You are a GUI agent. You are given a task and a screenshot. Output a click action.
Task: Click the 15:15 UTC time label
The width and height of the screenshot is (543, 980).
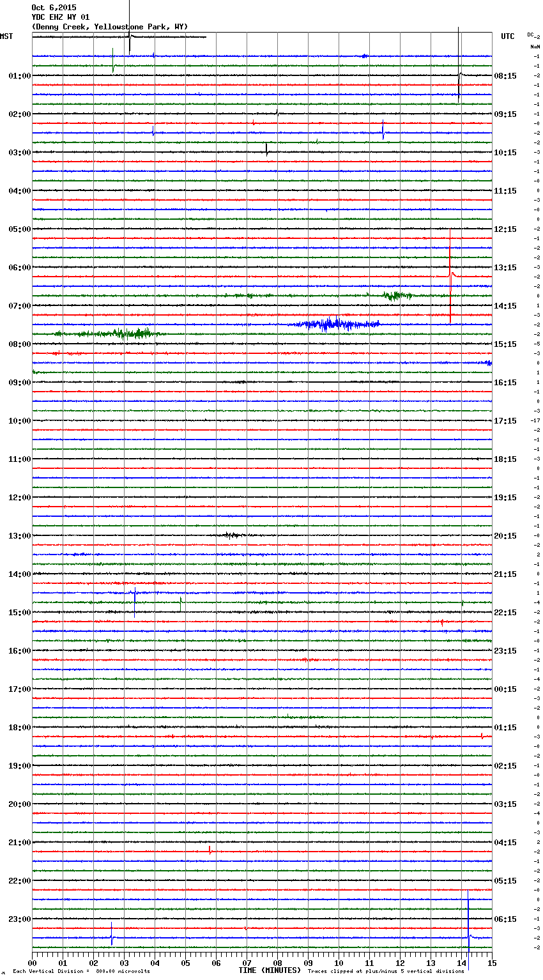point(505,344)
